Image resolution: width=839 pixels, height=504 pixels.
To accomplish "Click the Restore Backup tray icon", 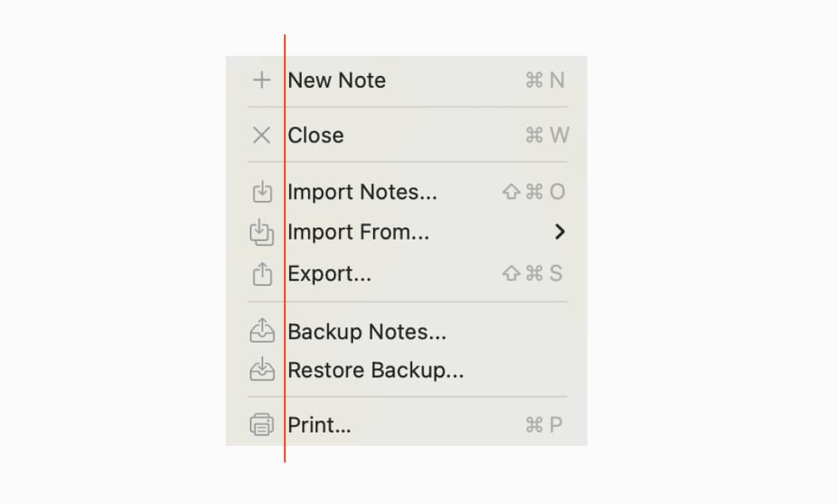I will (x=263, y=370).
